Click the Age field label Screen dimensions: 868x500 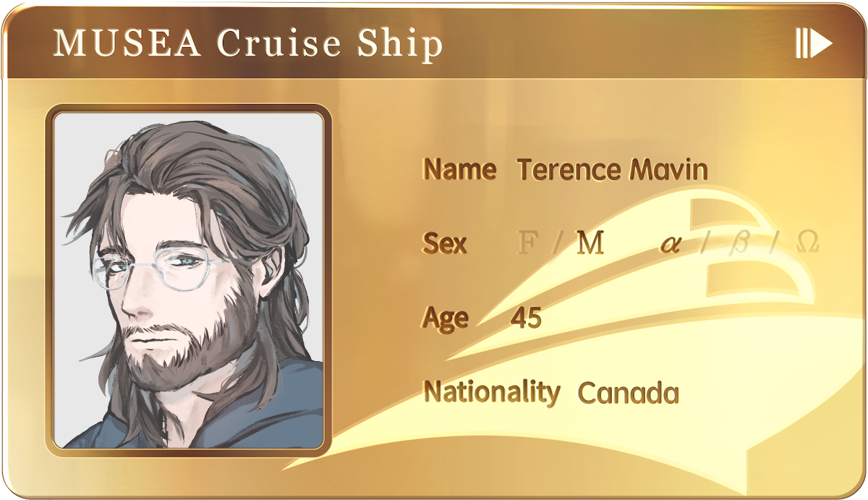[x=446, y=318]
